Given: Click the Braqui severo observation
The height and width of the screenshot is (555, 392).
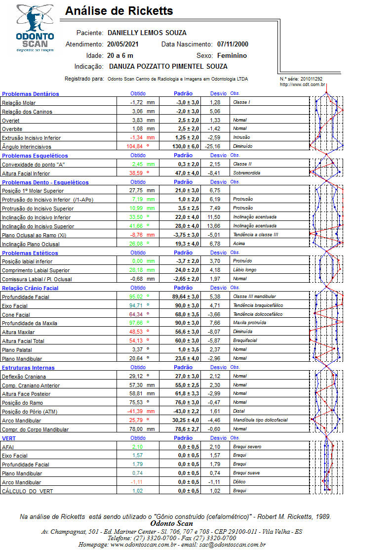Looking at the screenshot, I should click(247, 447).
